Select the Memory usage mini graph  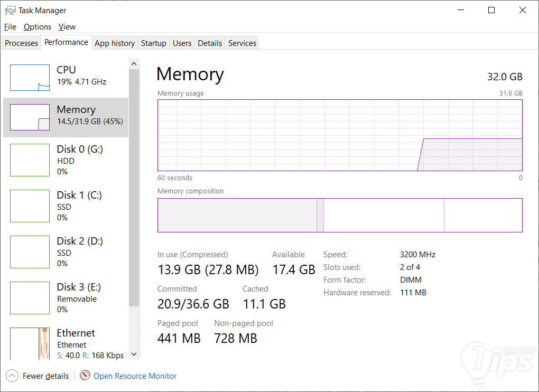tap(30, 117)
